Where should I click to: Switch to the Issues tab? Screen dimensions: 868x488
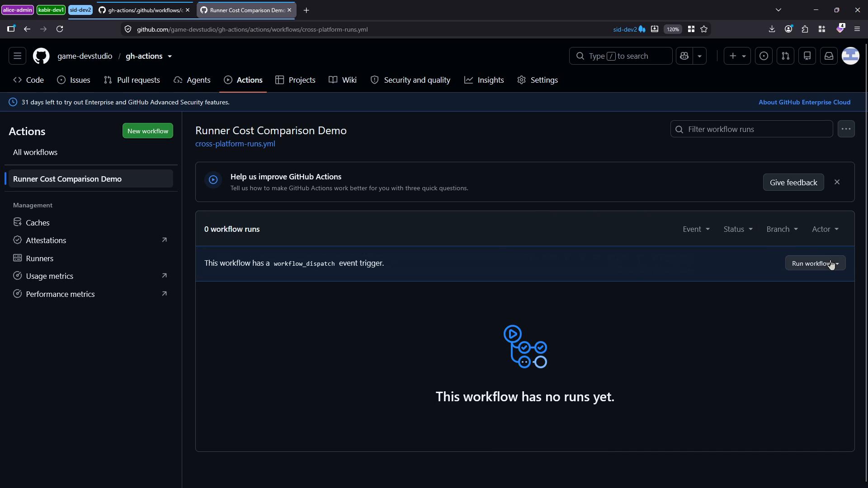pos(74,80)
